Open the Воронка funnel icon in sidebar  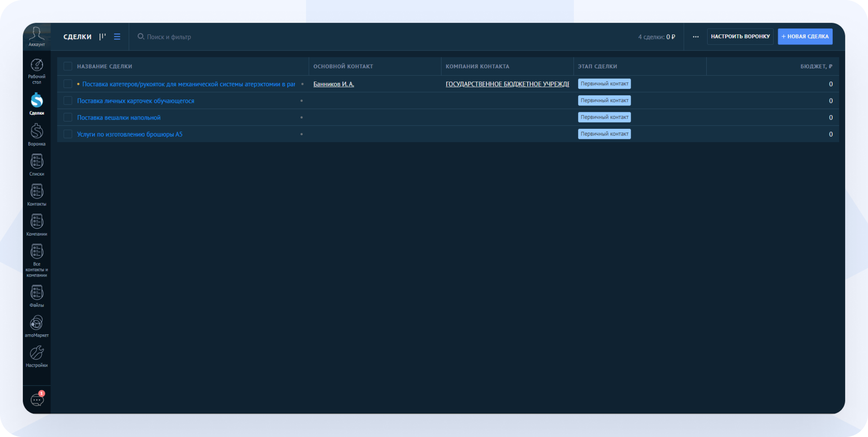coord(37,132)
